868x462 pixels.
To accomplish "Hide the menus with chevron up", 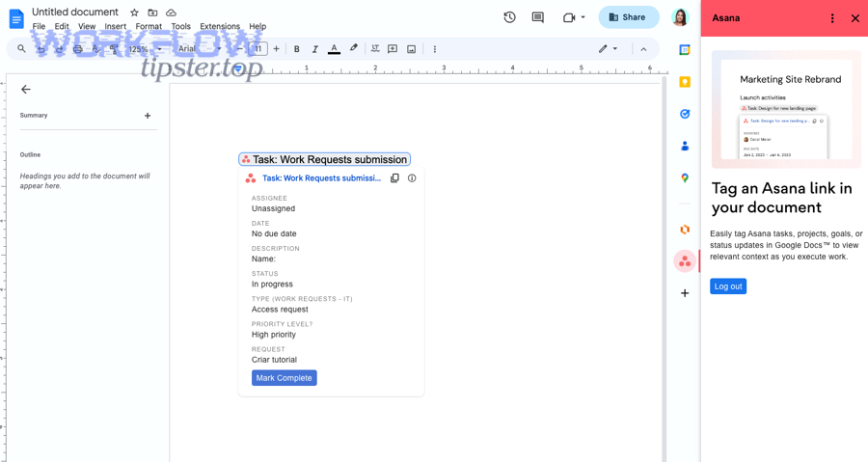I will coord(643,48).
